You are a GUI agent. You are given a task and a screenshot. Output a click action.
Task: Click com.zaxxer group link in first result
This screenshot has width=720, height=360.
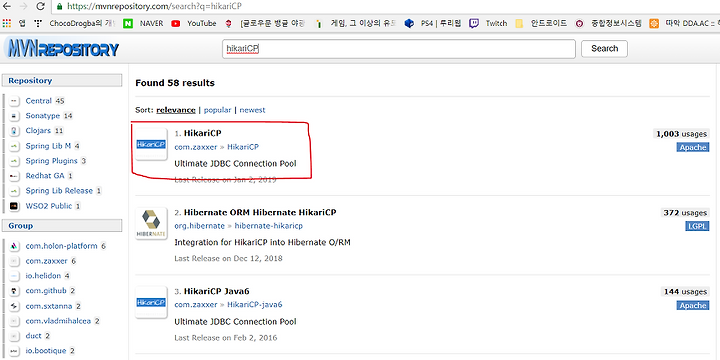coord(196,147)
